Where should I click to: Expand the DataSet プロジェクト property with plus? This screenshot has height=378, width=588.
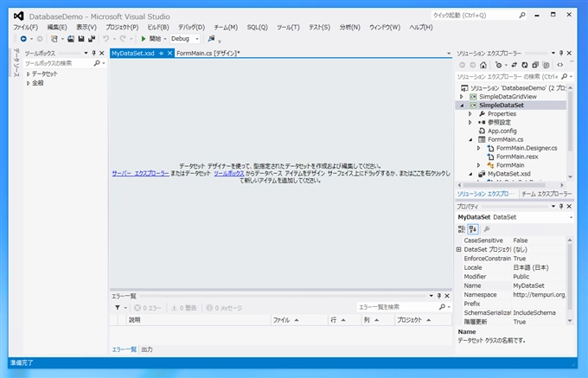(458, 249)
